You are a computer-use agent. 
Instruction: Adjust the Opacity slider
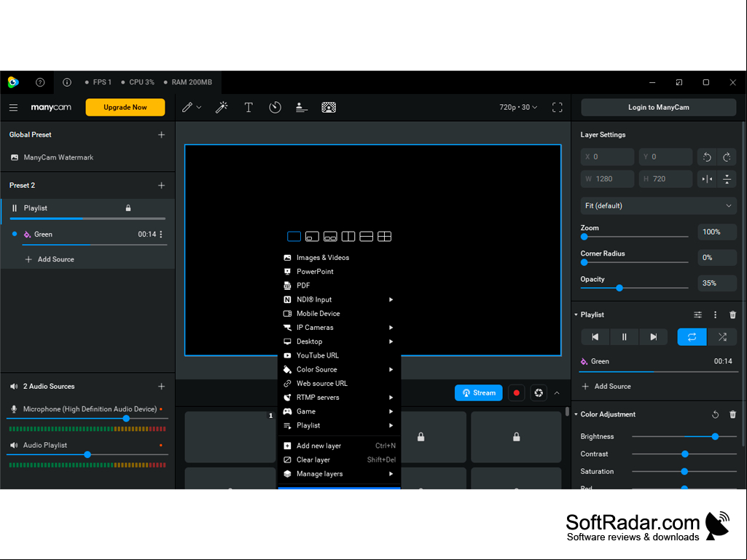click(x=634, y=288)
